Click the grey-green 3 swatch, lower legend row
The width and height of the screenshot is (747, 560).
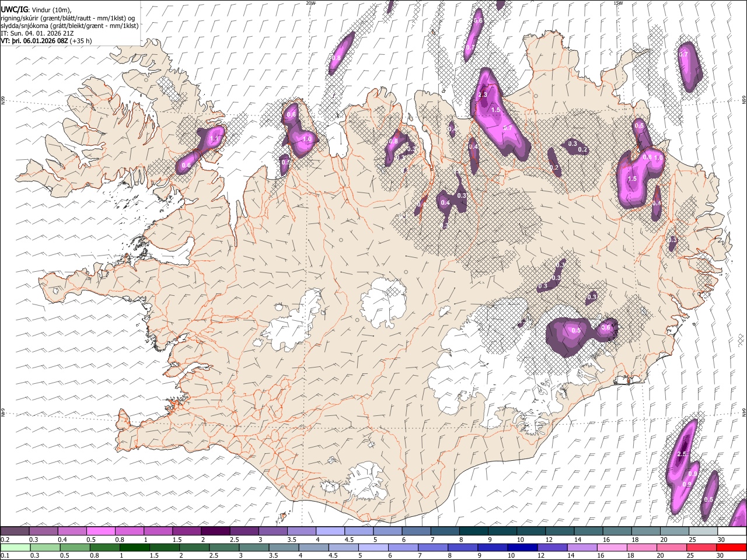coord(254,547)
